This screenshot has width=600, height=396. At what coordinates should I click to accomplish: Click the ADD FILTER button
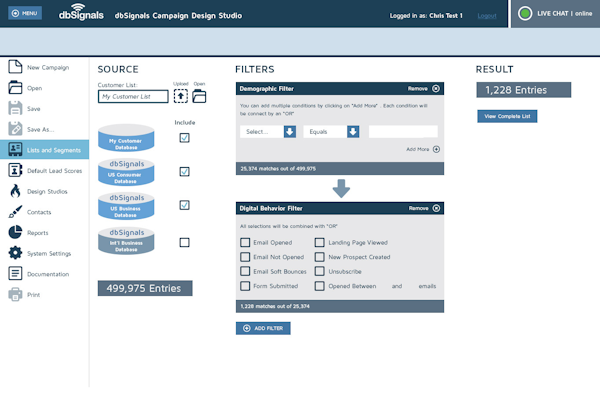point(263,328)
